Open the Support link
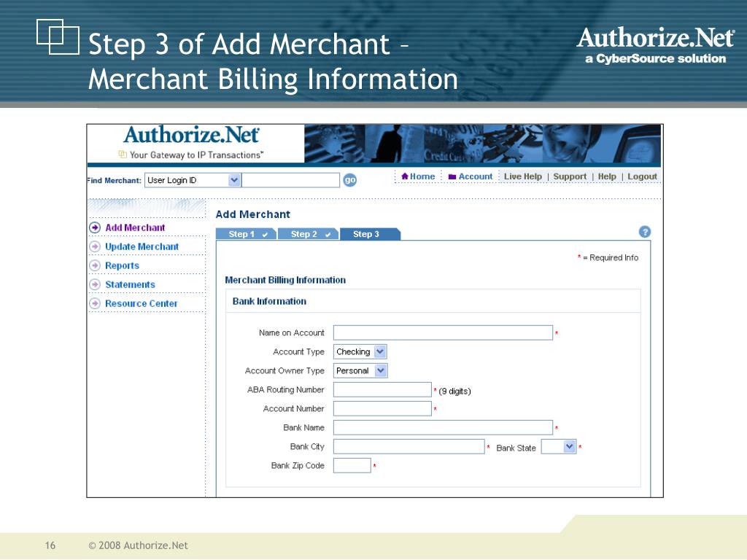The width and height of the screenshot is (747, 560). (x=570, y=176)
